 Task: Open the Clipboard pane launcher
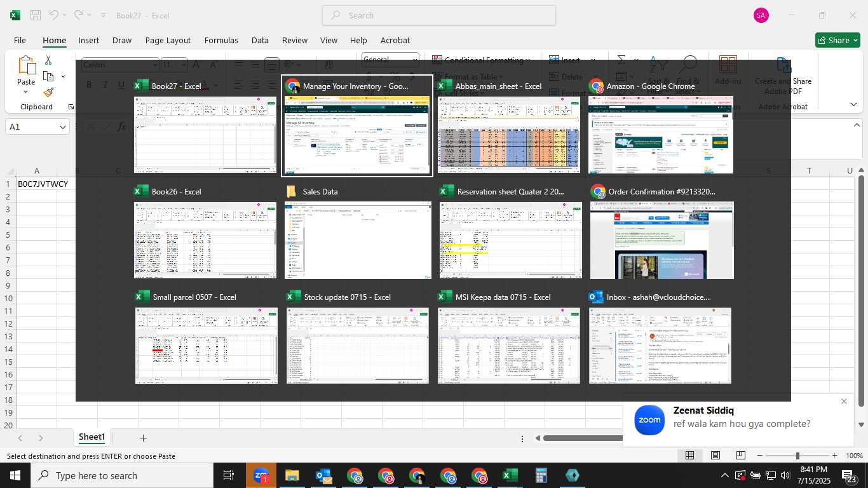pos(71,107)
